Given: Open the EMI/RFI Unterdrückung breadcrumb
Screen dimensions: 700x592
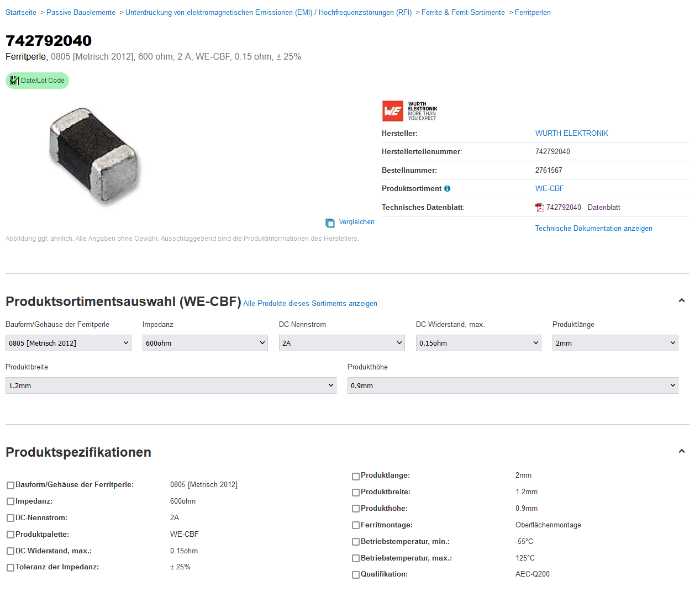Looking at the screenshot, I should tap(269, 12).
